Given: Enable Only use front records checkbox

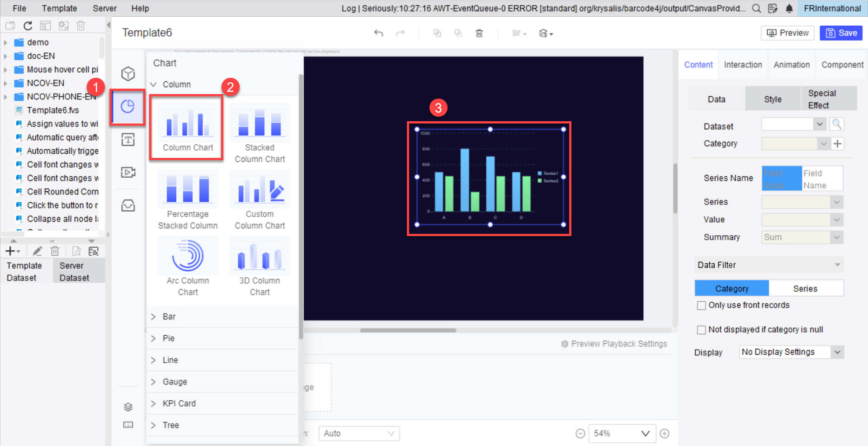Looking at the screenshot, I should [701, 306].
